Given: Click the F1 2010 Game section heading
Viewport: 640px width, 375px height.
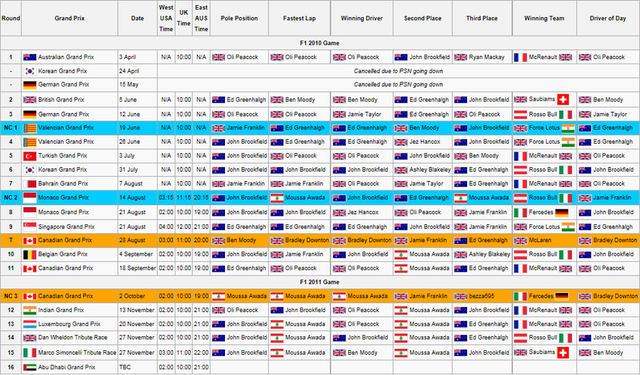Looking at the screenshot, I should point(320,43).
